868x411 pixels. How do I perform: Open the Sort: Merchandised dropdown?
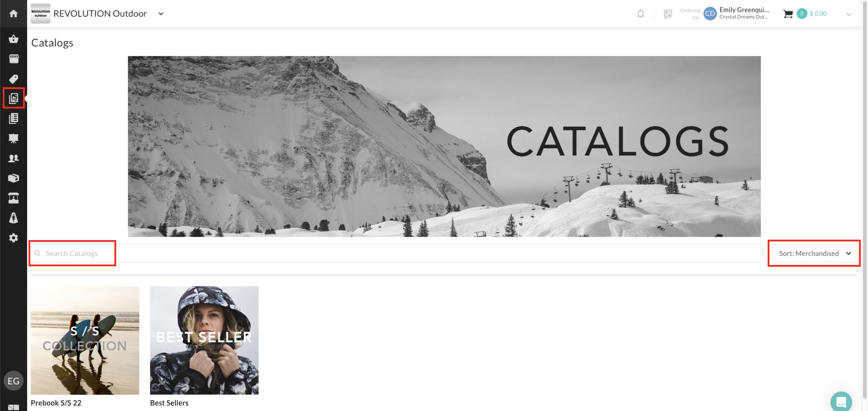click(x=814, y=253)
